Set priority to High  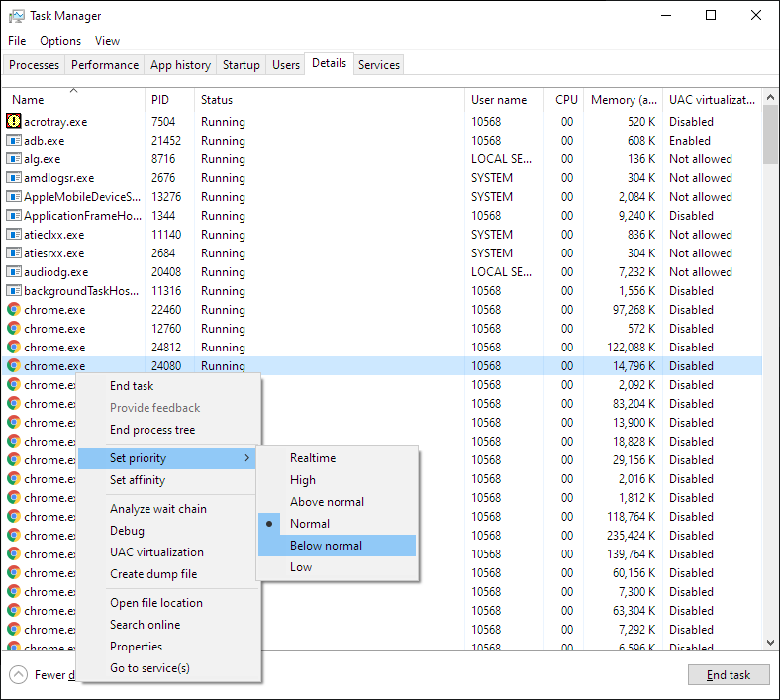(337, 480)
